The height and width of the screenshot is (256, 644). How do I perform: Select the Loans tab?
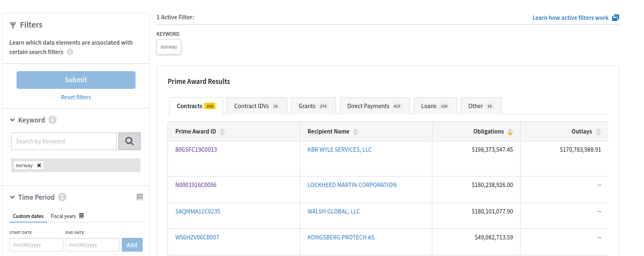pos(435,106)
